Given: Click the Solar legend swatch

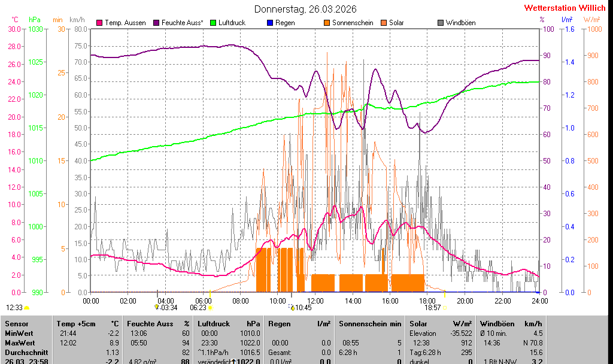Looking at the screenshot, I should tap(384, 23).
